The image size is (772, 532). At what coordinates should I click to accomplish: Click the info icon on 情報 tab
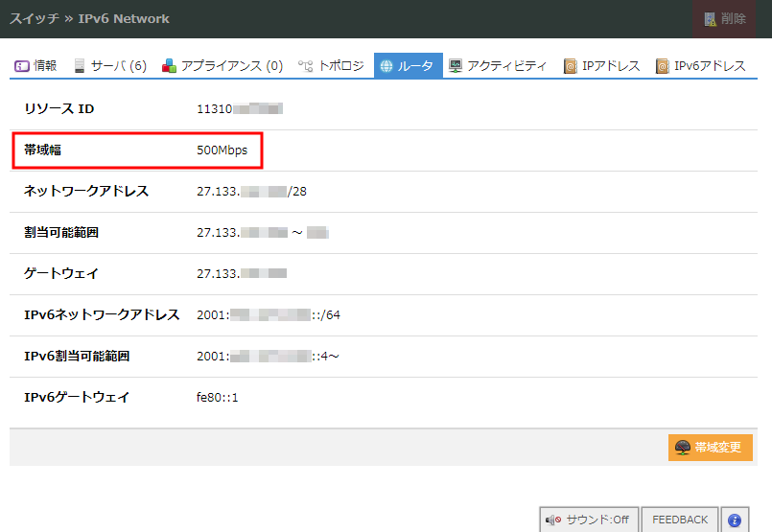[22, 66]
